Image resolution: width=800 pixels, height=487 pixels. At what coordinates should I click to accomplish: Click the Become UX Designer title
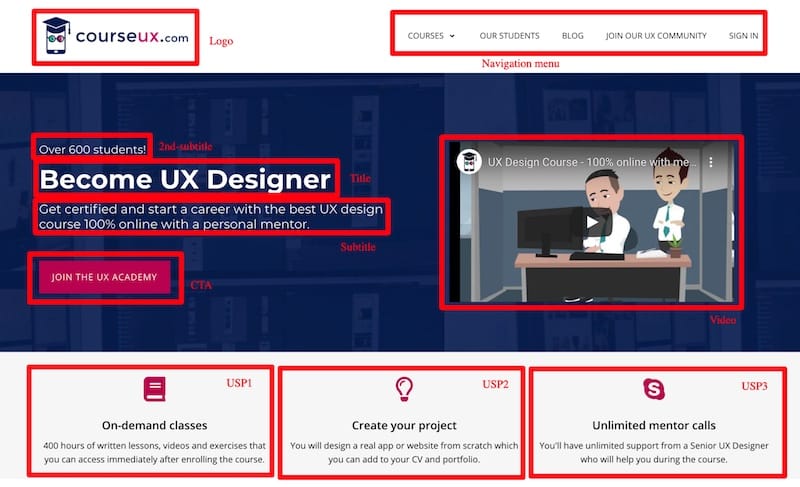click(x=185, y=180)
